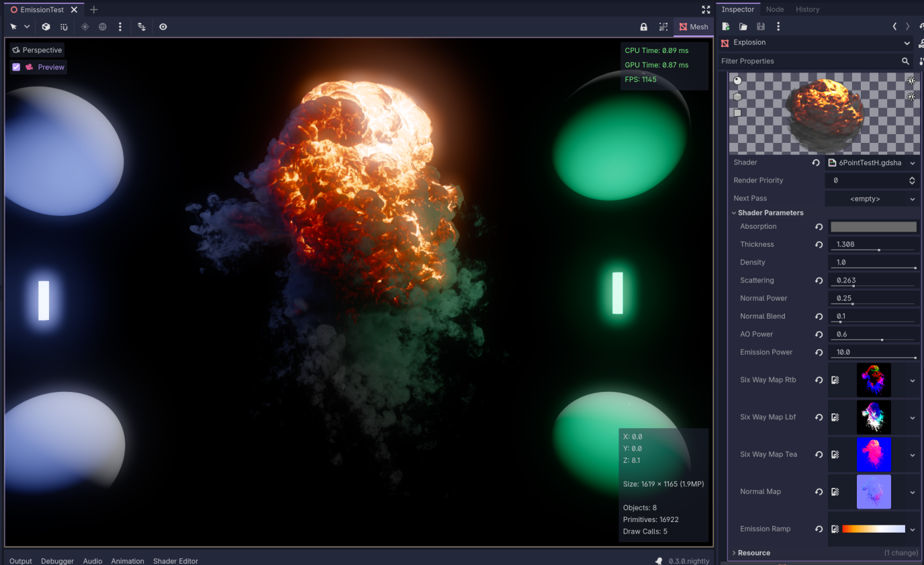Viewport: 924px width, 565px height.
Task: Revert the Thickness parameter to default
Action: coord(819,245)
